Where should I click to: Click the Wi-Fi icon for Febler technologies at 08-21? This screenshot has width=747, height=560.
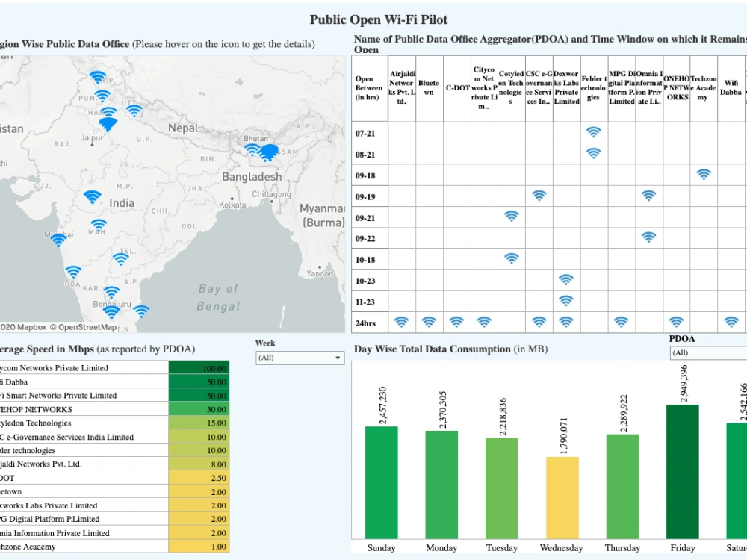pos(593,153)
